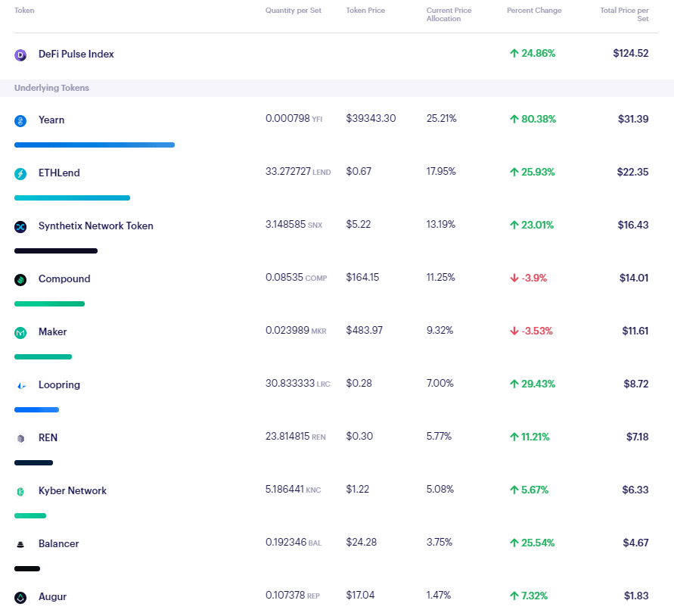Click the Synthetix Network Token icon
This screenshot has height=616, width=674.
click(x=20, y=227)
